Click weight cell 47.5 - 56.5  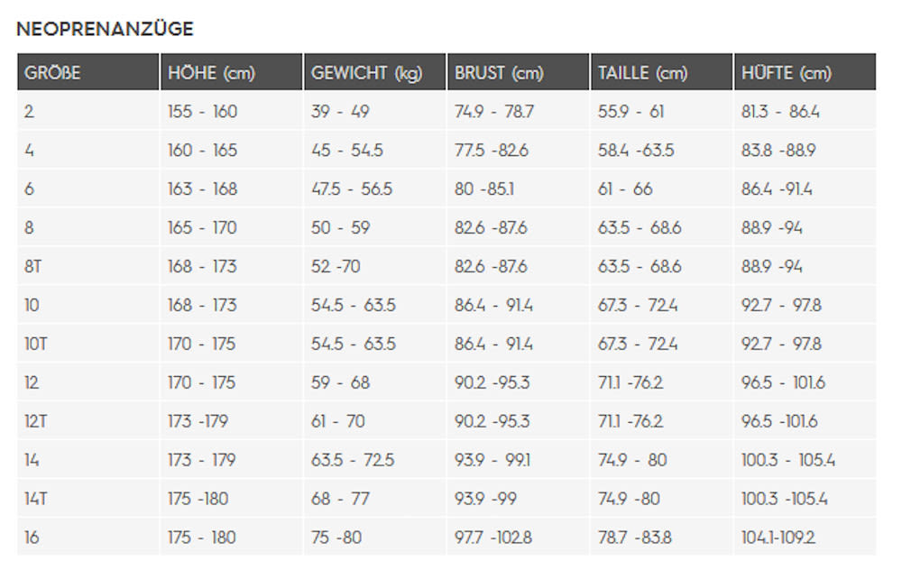tap(352, 188)
